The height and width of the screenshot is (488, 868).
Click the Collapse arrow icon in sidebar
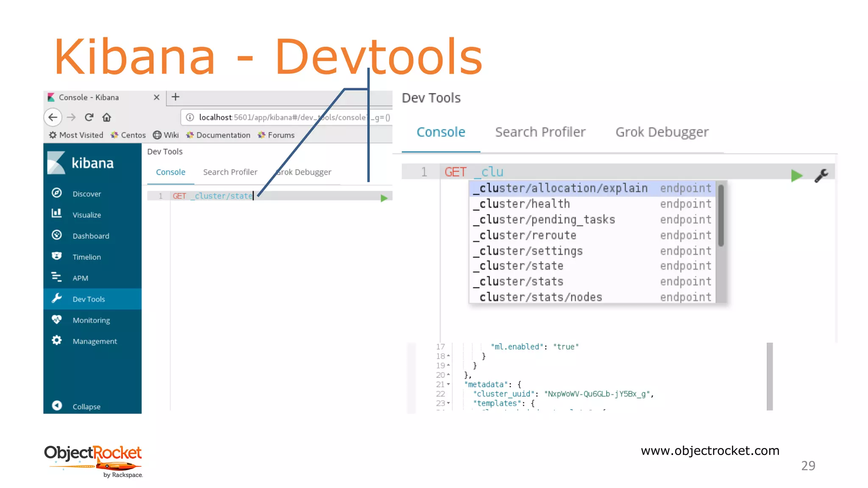click(57, 406)
